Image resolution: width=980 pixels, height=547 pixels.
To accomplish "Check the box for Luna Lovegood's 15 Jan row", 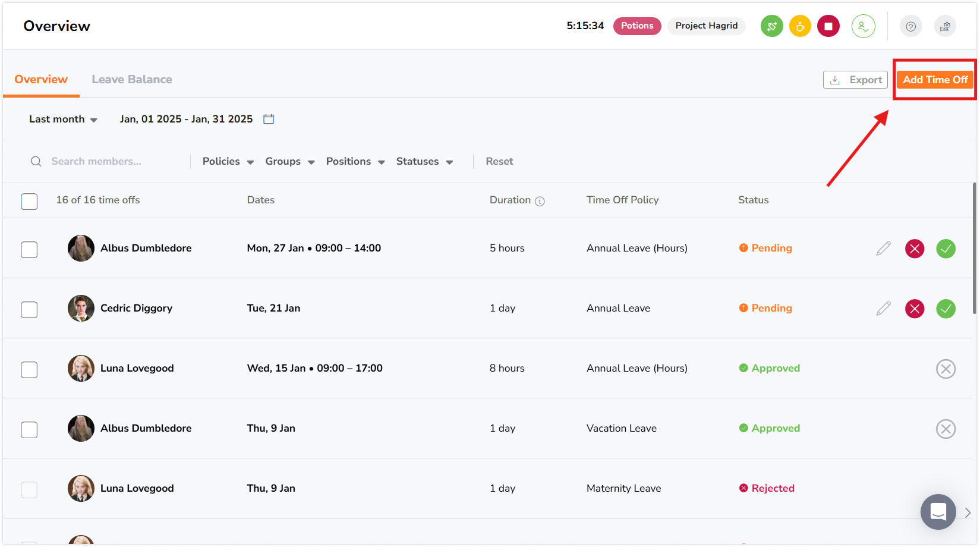I will [29, 369].
